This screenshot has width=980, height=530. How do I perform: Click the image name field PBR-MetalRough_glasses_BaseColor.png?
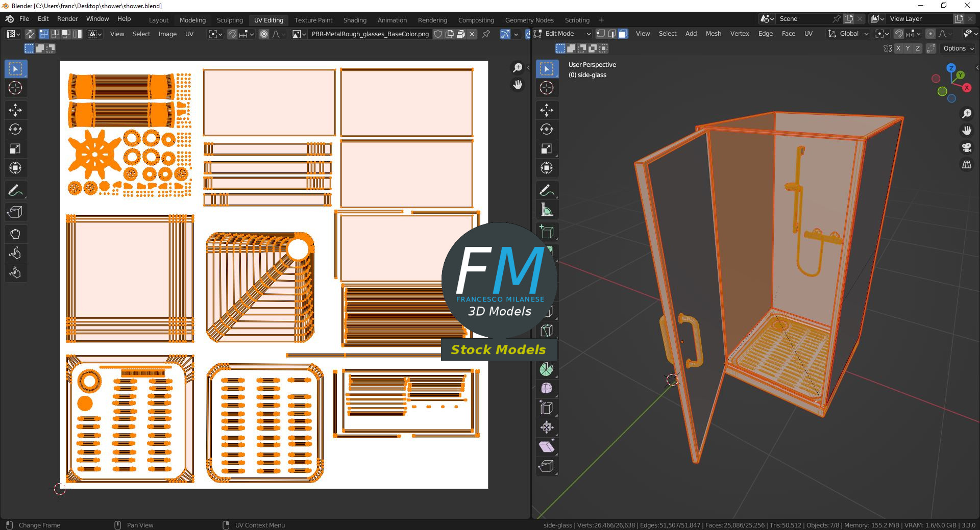370,34
